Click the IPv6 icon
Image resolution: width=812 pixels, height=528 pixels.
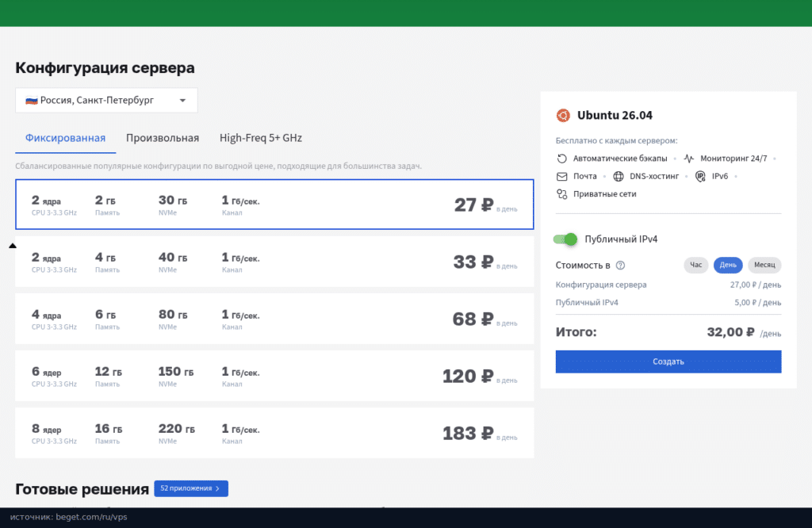[700, 177]
